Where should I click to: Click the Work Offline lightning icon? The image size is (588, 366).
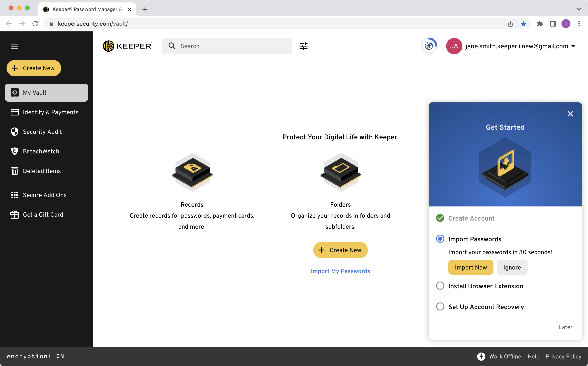point(481,356)
